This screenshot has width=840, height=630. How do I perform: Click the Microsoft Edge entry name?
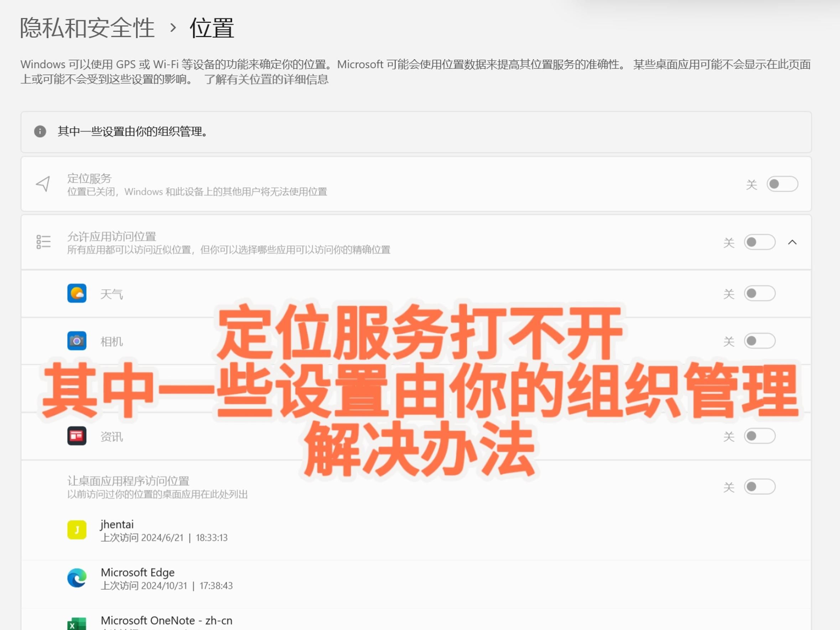pos(138,572)
